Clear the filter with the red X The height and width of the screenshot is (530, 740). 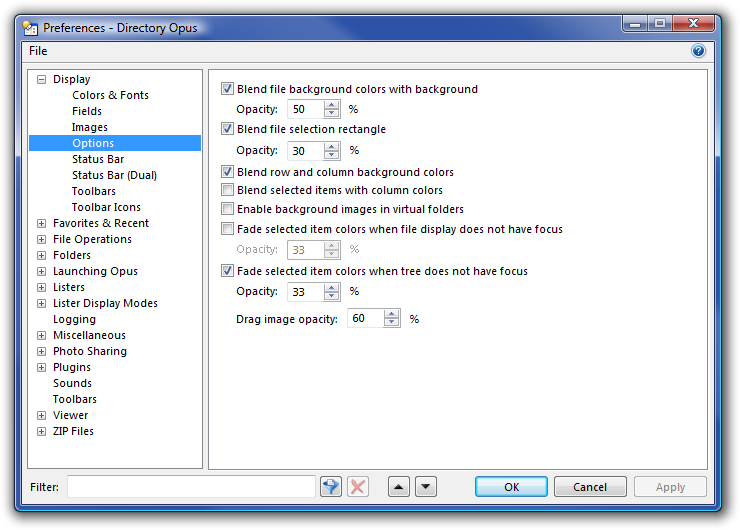tap(358, 487)
